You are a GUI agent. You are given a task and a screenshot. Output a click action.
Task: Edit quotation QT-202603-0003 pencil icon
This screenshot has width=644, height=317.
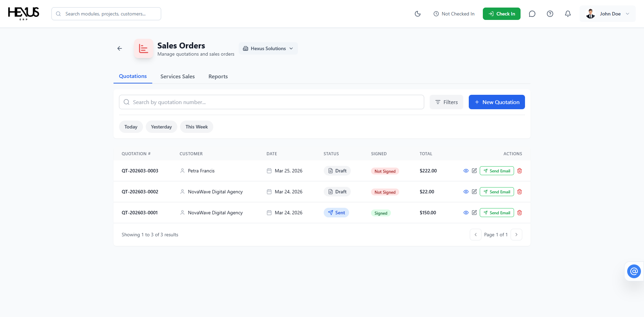pyautogui.click(x=474, y=171)
